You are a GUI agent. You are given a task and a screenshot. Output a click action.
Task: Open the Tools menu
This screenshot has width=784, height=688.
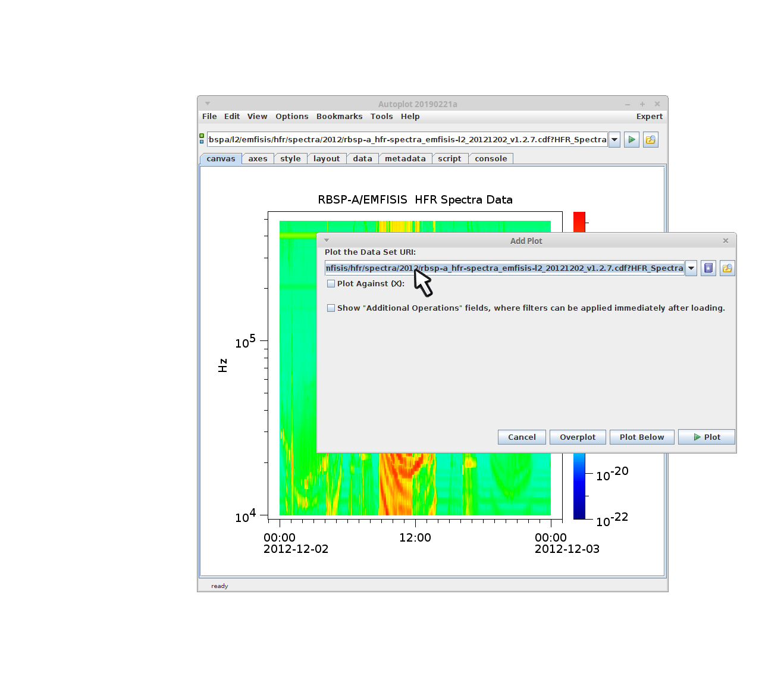(x=382, y=117)
